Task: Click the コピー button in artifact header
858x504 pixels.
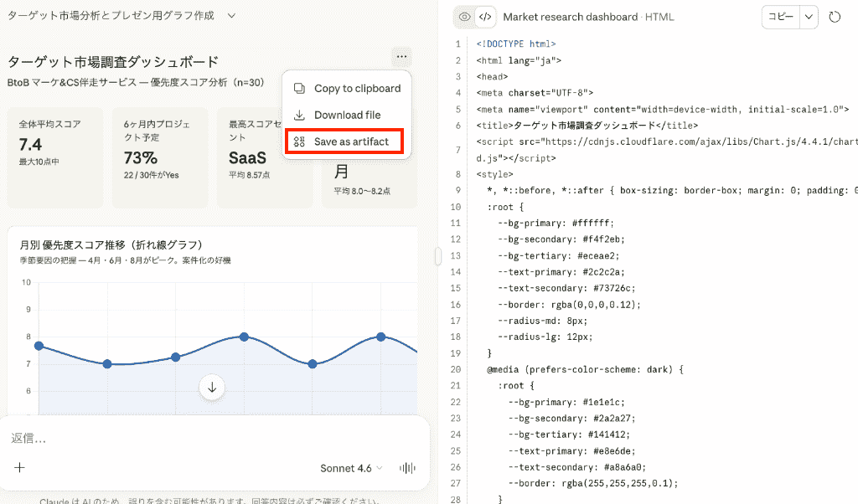Action: click(780, 17)
